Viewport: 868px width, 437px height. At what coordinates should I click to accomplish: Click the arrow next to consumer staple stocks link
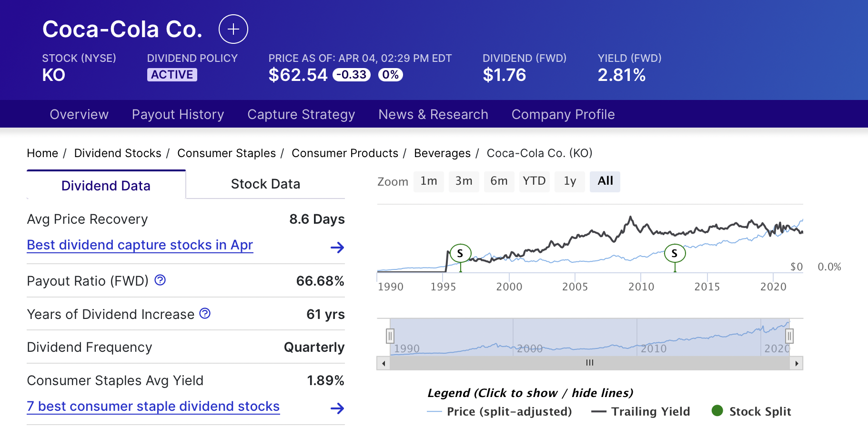tap(339, 408)
